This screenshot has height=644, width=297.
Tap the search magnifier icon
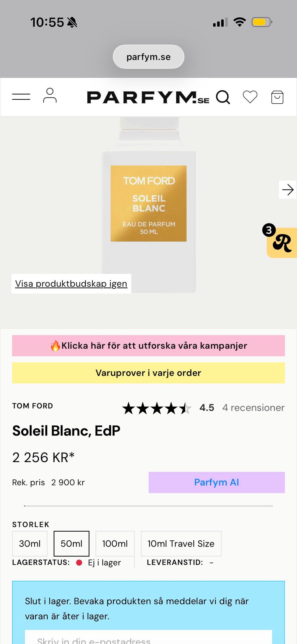[x=223, y=97]
